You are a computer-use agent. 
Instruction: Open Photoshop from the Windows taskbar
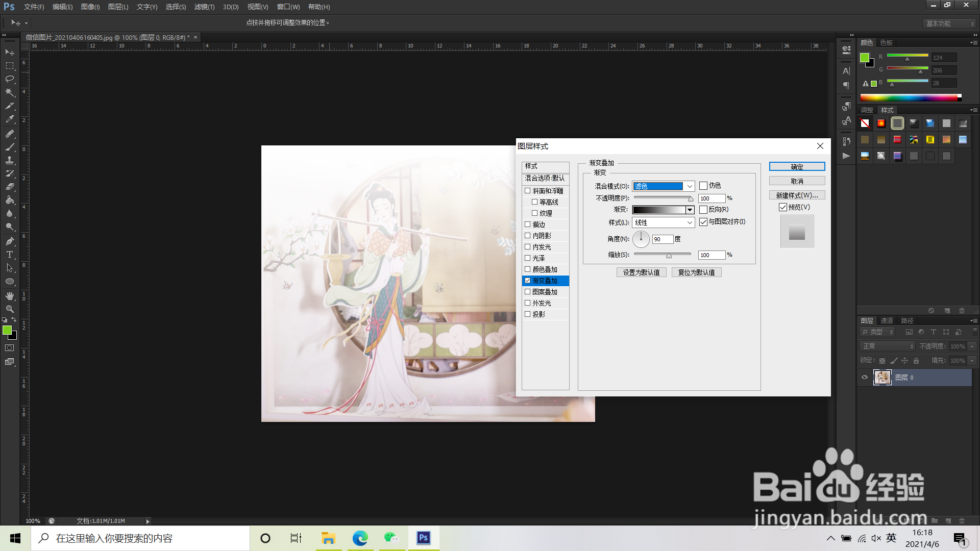(x=423, y=538)
